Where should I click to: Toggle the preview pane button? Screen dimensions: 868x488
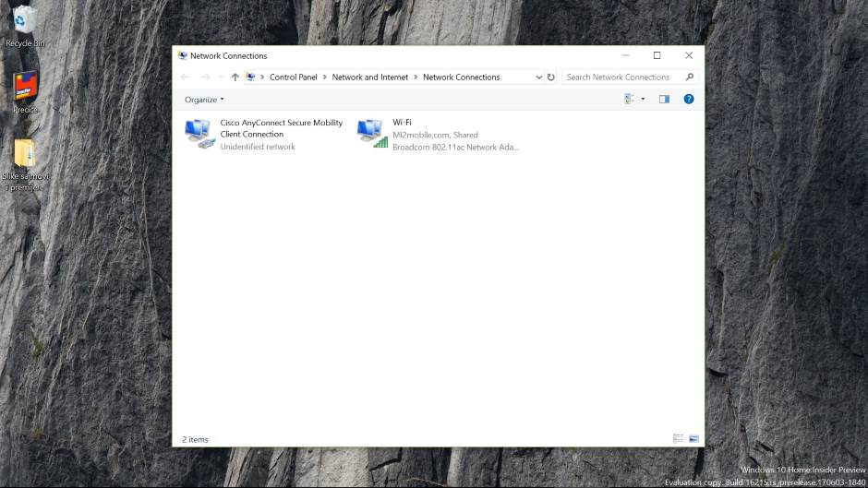(x=664, y=99)
